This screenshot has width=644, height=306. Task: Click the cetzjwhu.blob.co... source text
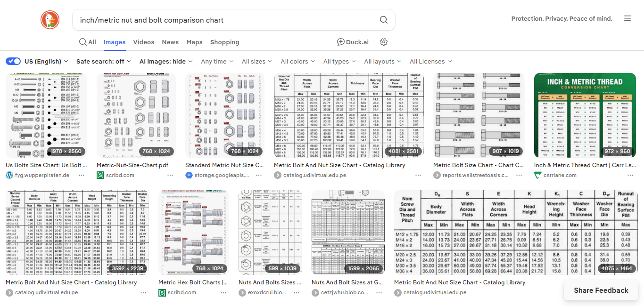[x=345, y=292]
